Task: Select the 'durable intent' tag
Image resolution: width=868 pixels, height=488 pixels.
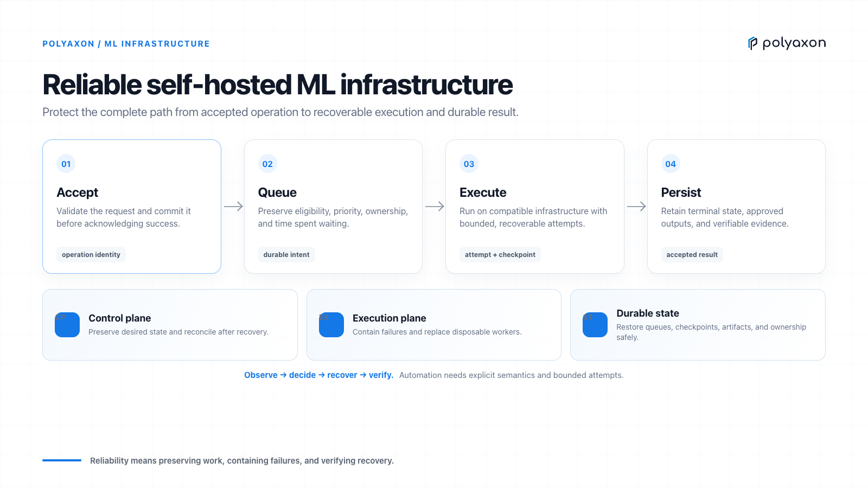Action: tap(286, 255)
